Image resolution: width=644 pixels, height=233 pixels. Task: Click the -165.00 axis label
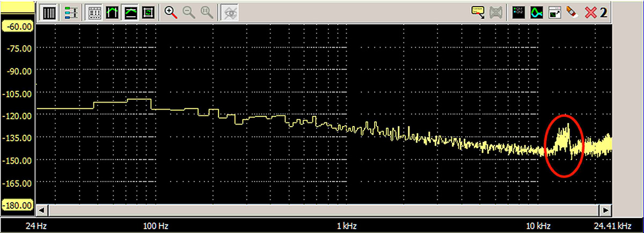point(19,183)
